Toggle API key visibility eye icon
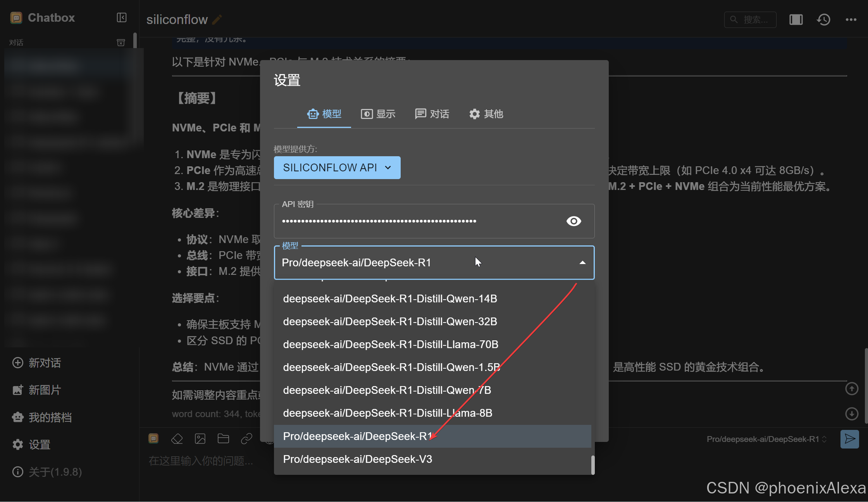Viewport: 868px width, 502px height. pos(573,221)
